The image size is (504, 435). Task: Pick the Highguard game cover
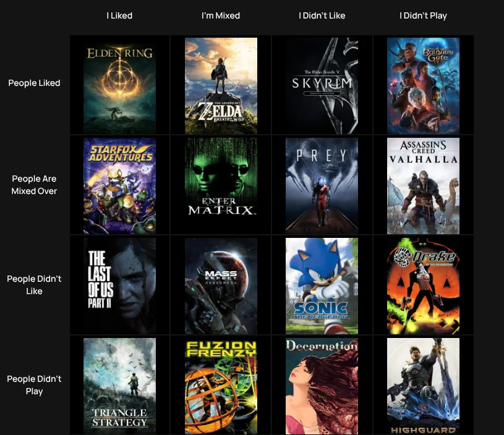click(x=423, y=386)
